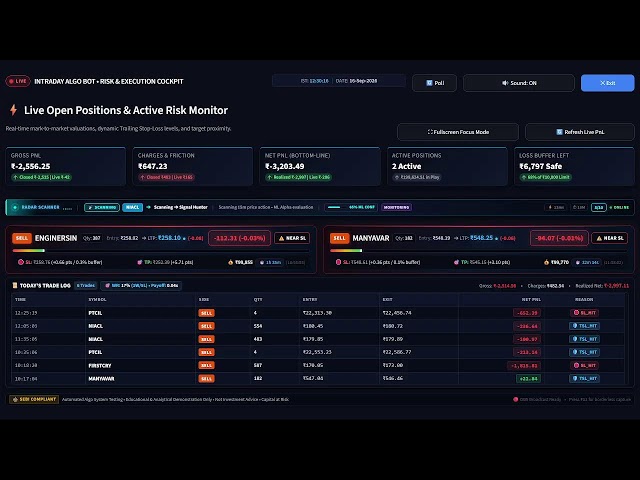The image size is (640, 480).
Task: Click the 2 Active positions value
Action: [406, 166]
